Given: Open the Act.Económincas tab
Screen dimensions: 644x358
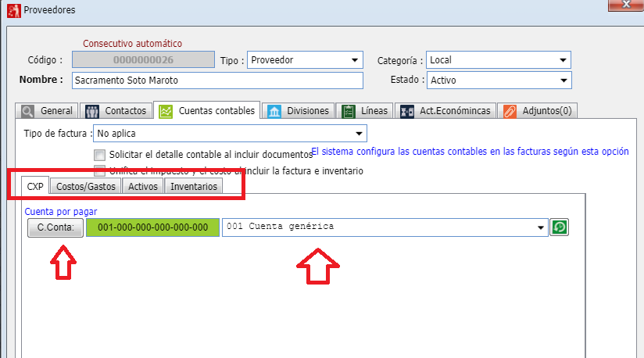Looking at the screenshot, I should (x=445, y=111).
